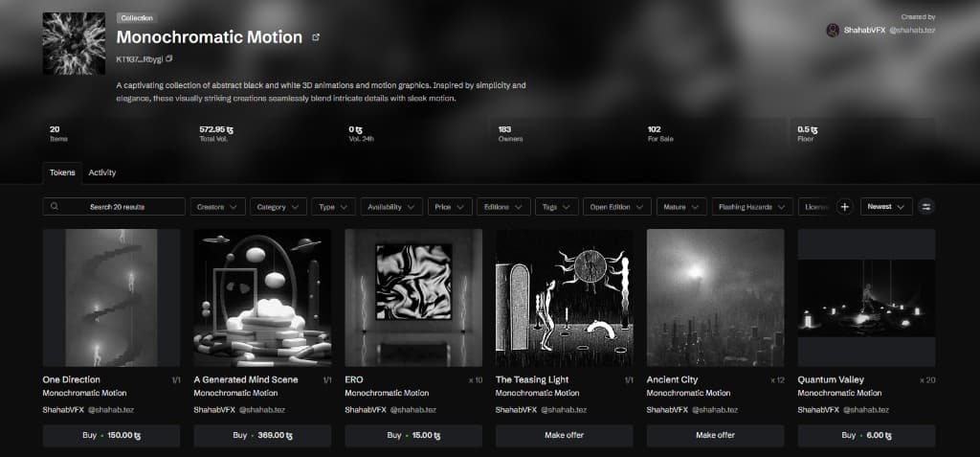
Task: Click Monochromatic Motion link under Ancient City
Action: tap(689, 393)
